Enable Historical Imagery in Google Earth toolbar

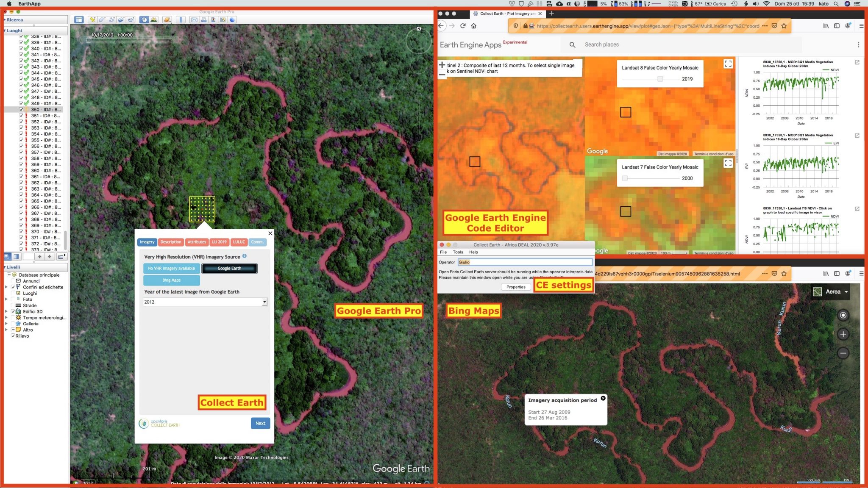pyautogui.click(x=144, y=19)
